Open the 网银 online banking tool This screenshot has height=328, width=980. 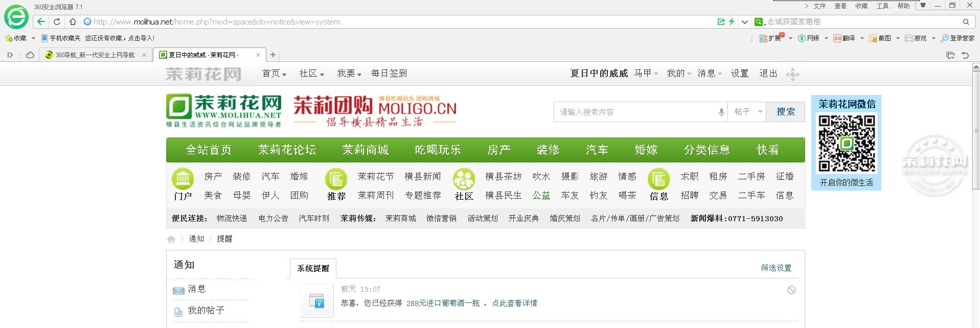tap(809, 38)
